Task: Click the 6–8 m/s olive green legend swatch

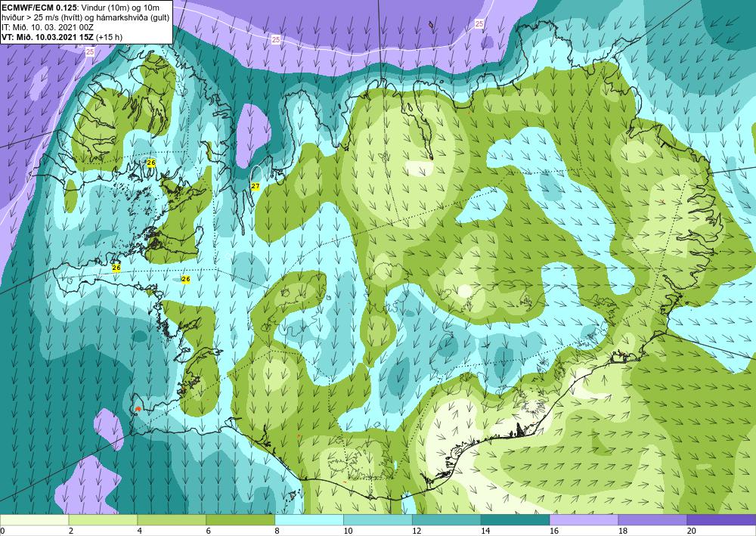Action: tap(240, 520)
